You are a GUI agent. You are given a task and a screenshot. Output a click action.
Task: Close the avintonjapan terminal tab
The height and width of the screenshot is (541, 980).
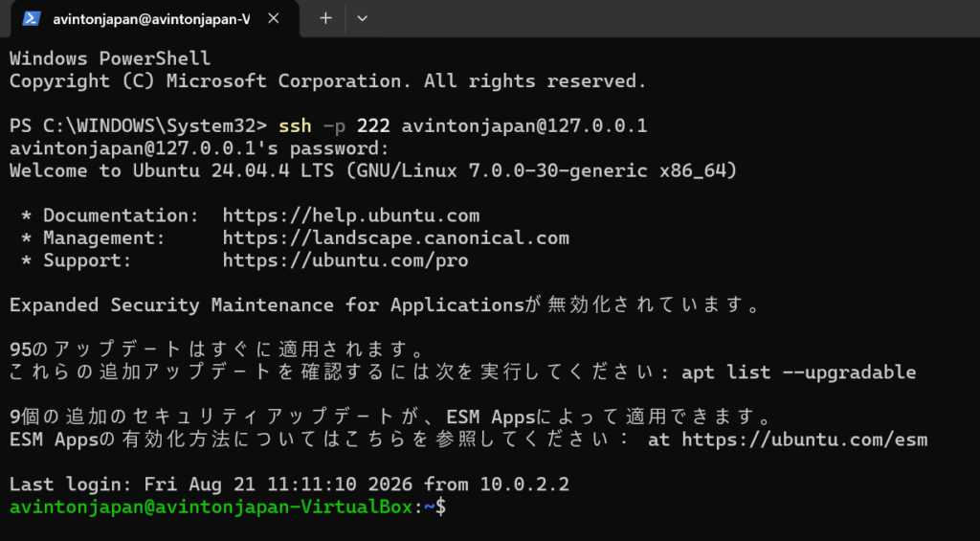273,19
